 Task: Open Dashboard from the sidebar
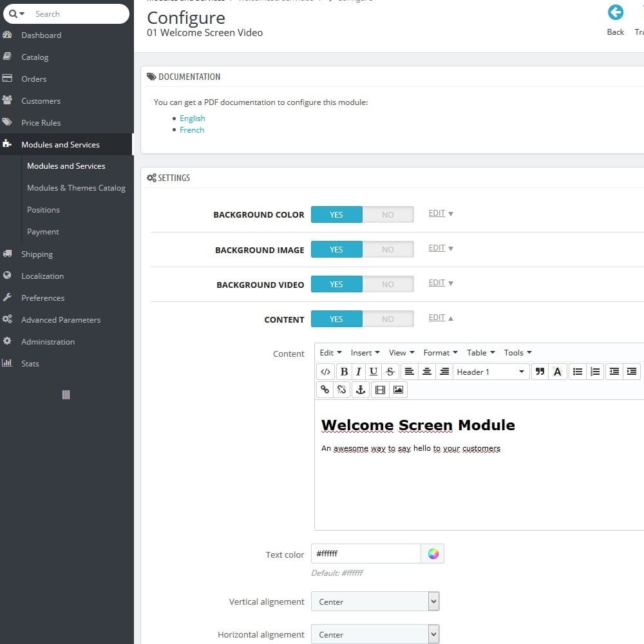pyautogui.click(x=41, y=35)
